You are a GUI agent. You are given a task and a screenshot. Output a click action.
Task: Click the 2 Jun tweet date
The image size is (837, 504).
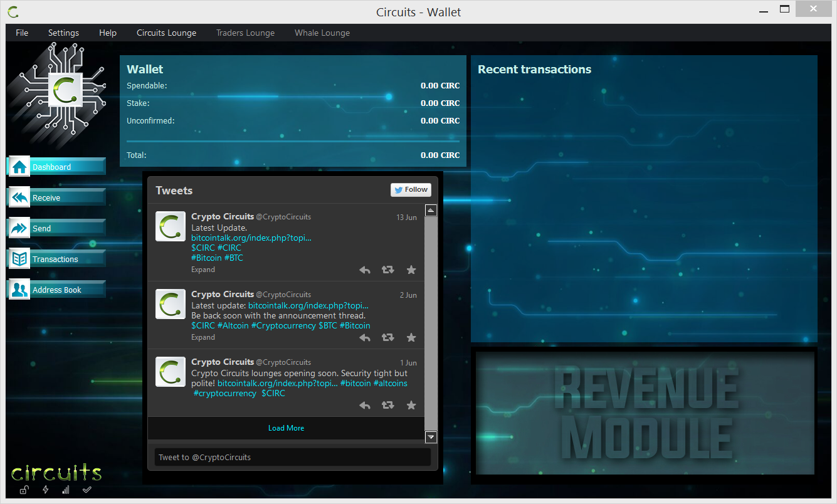(x=408, y=295)
